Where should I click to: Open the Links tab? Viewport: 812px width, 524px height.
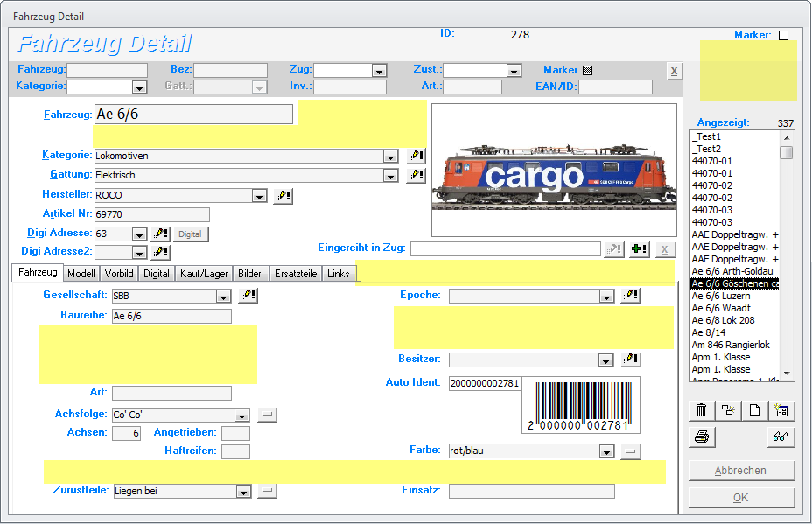(338, 274)
